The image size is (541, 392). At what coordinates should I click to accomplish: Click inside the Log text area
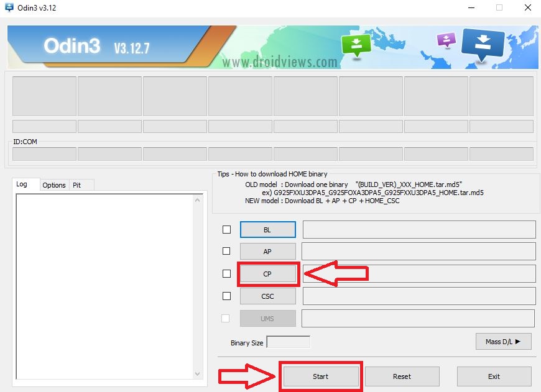[104, 286]
